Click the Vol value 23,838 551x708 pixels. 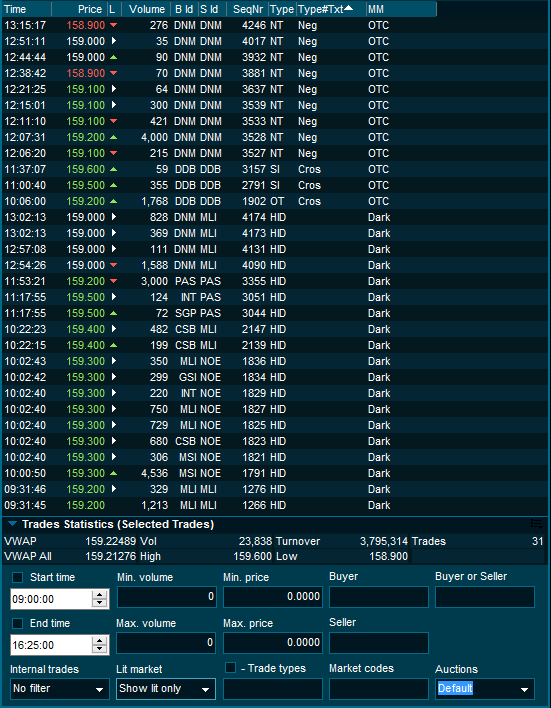tap(255, 541)
